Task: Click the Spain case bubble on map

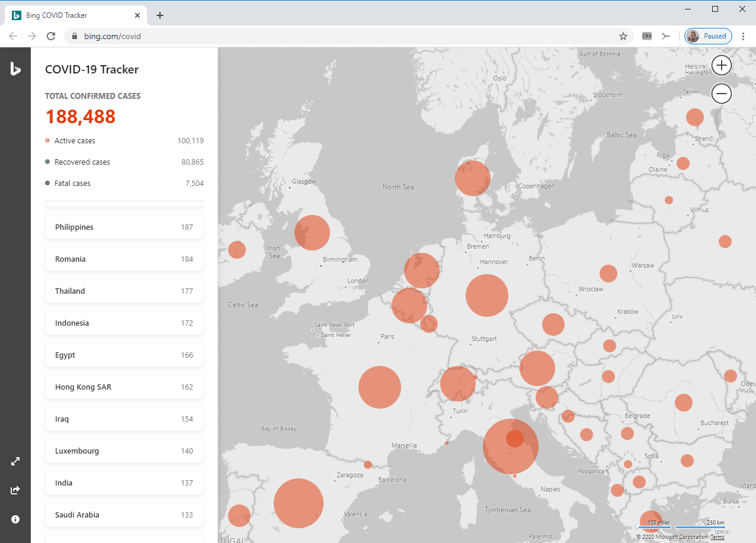Action: (x=299, y=503)
